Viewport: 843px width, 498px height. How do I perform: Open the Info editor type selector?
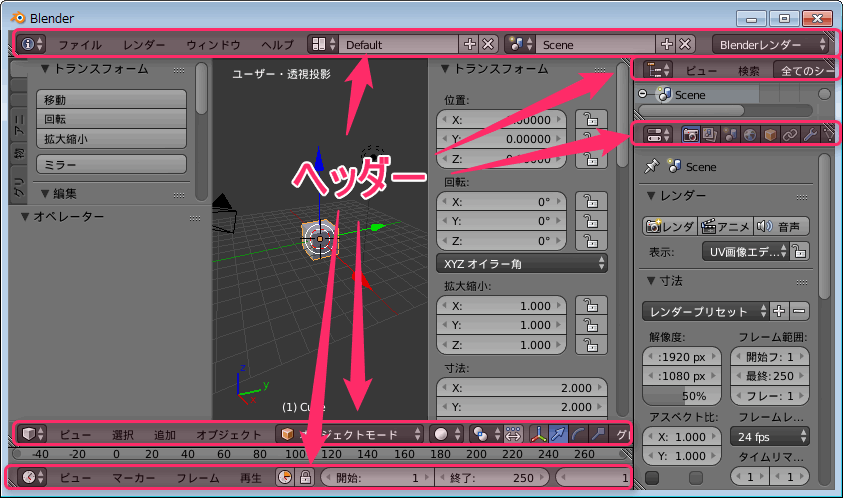(x=32, y=44)
